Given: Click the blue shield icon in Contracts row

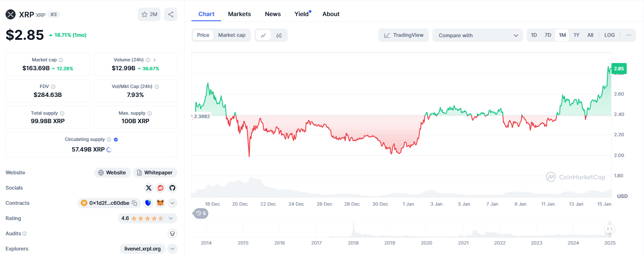Looking at the screenshot, I should [148, 203].
